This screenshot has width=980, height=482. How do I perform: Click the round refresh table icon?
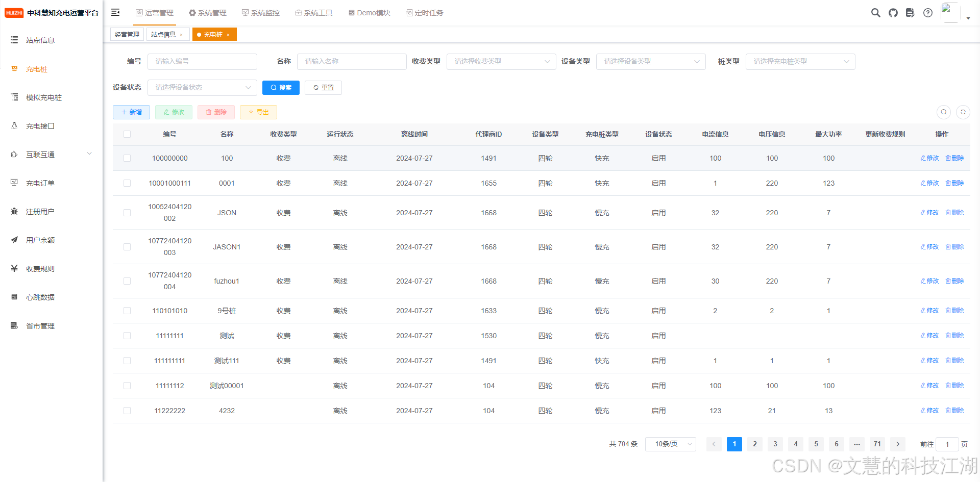963,112
